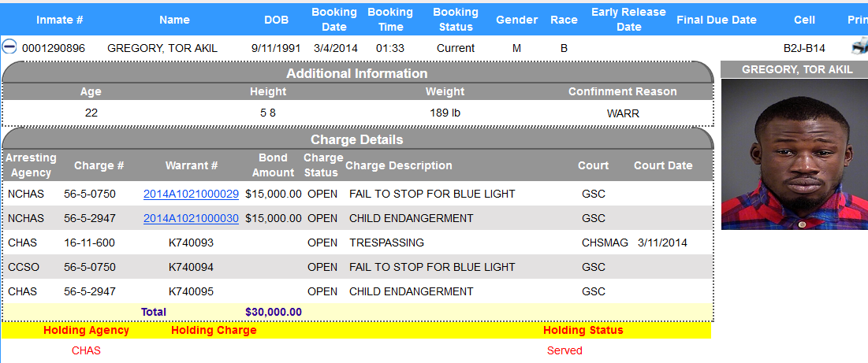This screenshot has width=868, height=363.
Task: Click the Served holding status value
Action: [x=564, y=351]
